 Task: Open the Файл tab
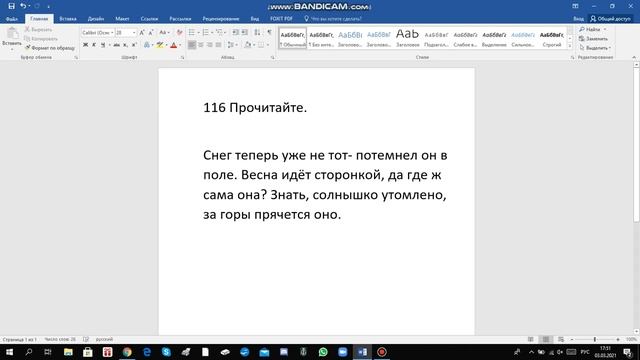click(x=12, y=19)
